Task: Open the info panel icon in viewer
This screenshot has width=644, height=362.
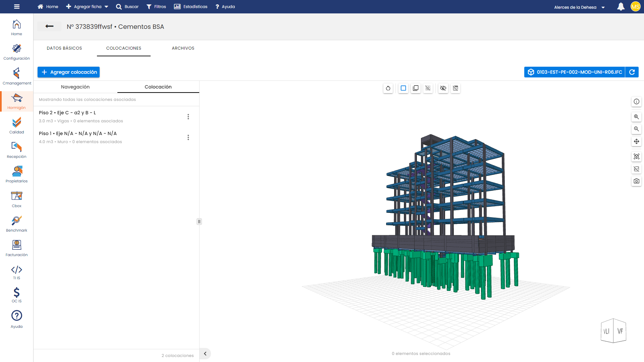Action: (x=636, y=102)
